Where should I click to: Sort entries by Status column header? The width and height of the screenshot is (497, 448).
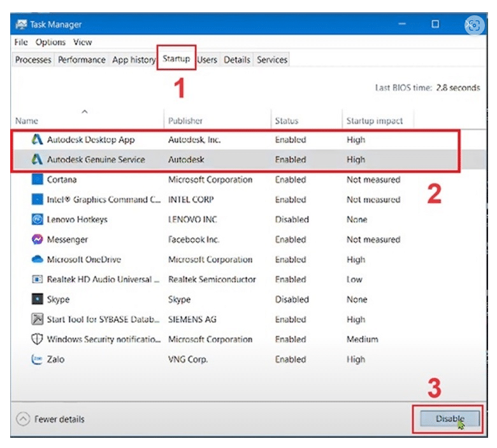tap(287, 120)
